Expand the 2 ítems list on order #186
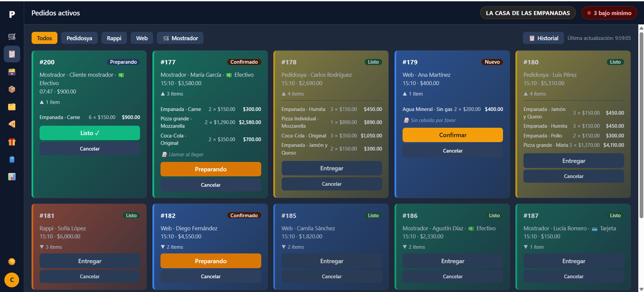Screen dimensions: 644x292 coord(414,247)
